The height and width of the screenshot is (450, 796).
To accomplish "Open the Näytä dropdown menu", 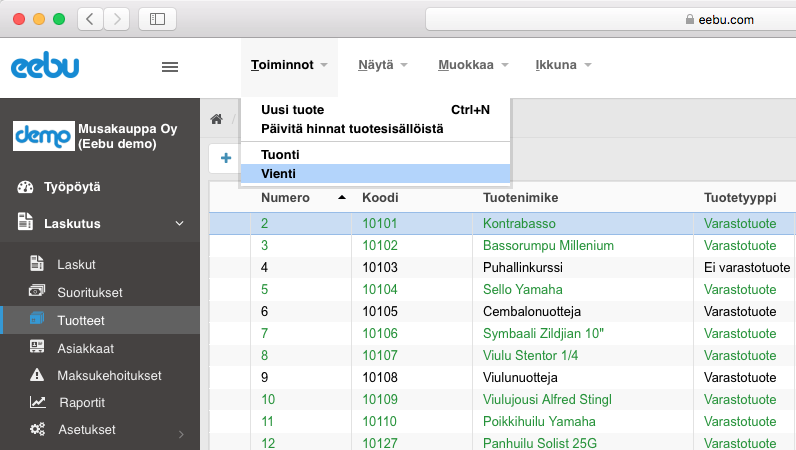I will click(x=383, y=66).
